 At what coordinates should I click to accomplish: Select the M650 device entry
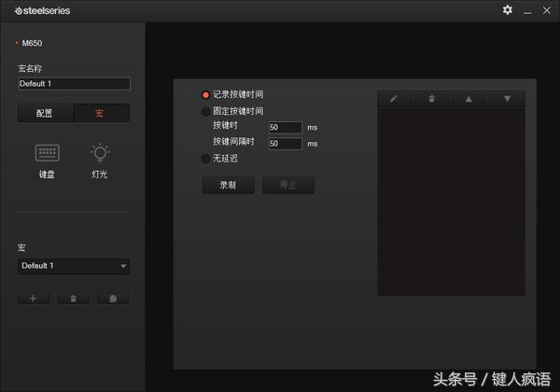point(32,43)
